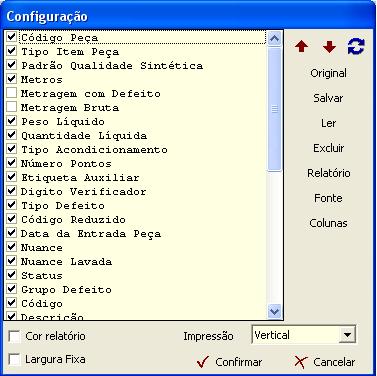Toggle the Cor relatório checkbox
Image resolution: width=377 pixels, height=376 pixels.
[15, 336]
